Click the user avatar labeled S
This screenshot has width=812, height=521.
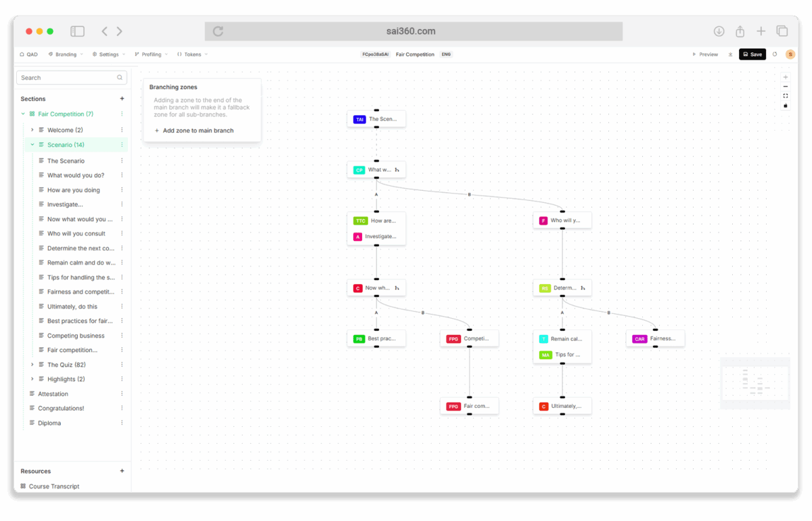[790, 55]
